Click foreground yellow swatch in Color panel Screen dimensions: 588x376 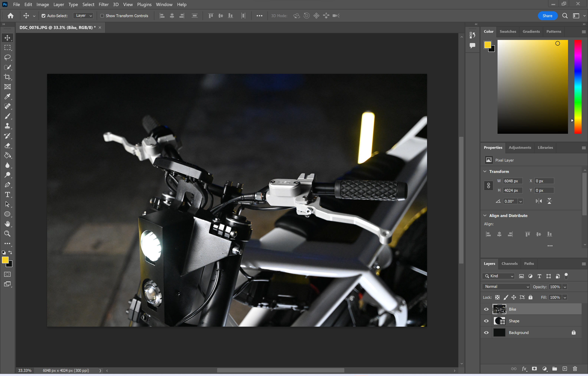click(488, 45)
